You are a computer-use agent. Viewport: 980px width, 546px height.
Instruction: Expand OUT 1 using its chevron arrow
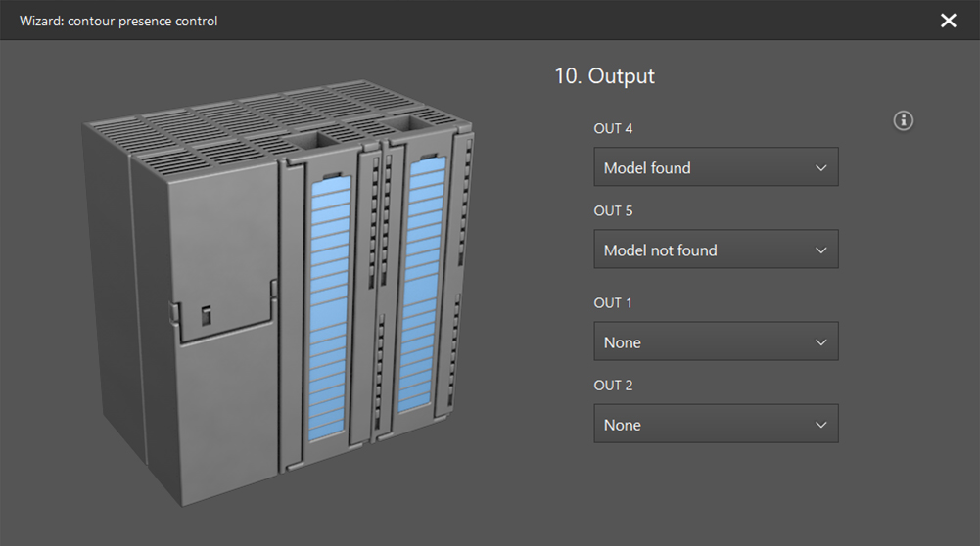click(820, 342)
